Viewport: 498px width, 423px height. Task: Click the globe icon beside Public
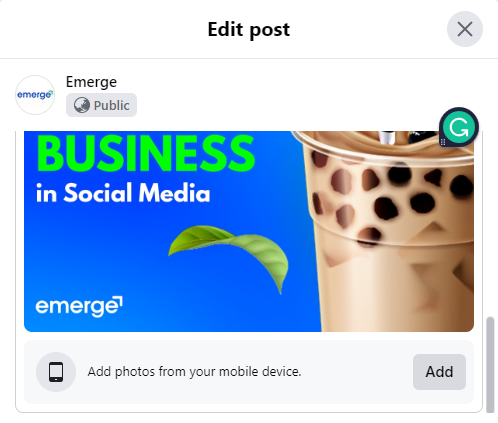(82, 105)
